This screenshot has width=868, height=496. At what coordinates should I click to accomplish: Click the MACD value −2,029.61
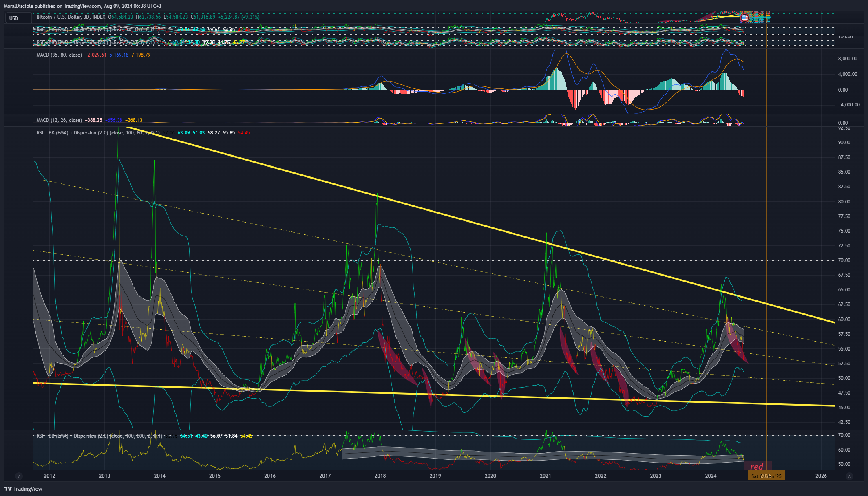click(96, 55)
